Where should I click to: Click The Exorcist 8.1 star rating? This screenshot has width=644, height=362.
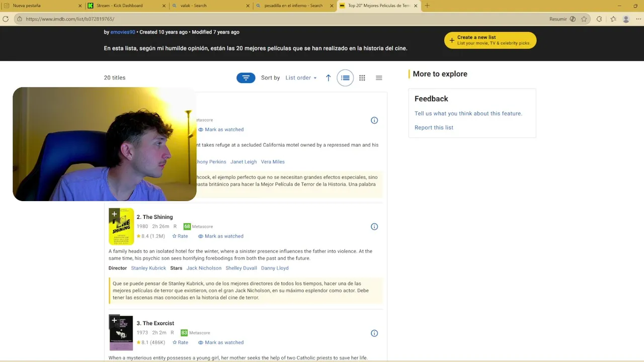point(151,343)
